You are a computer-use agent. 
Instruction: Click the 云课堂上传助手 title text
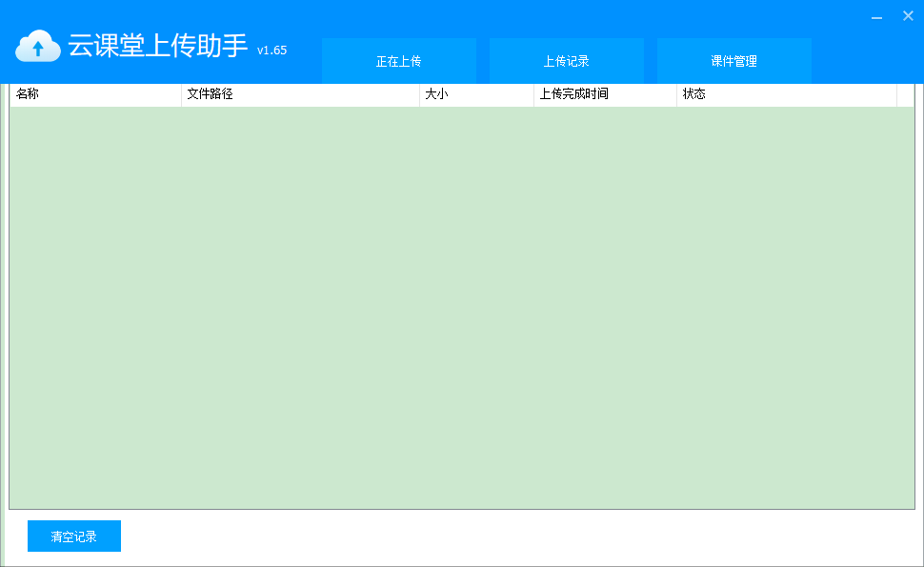point(160,46)
